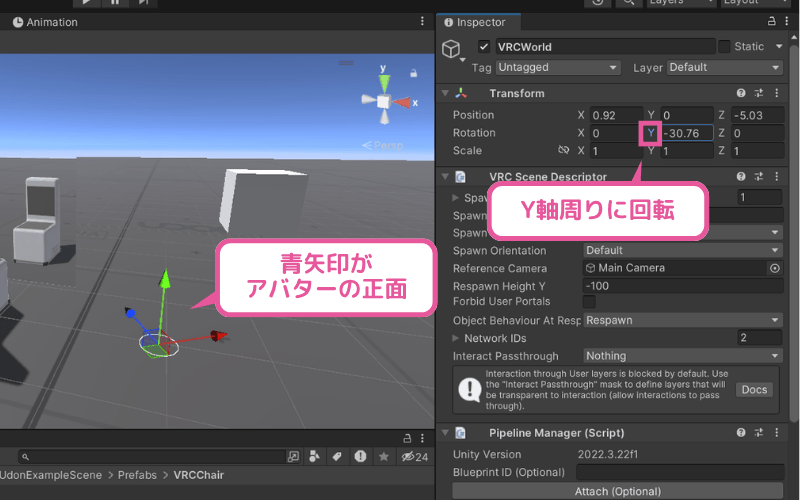Screen dimensions: 800x500
Task: Open Transform component preset selector icon
Action: (759, 93)
